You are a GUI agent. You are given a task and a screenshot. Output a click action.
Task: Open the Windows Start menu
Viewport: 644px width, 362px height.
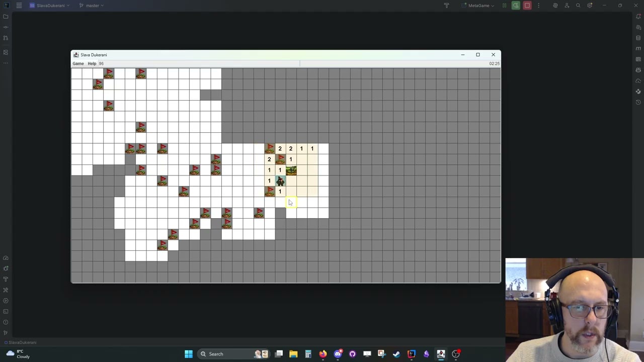[189, 354]
